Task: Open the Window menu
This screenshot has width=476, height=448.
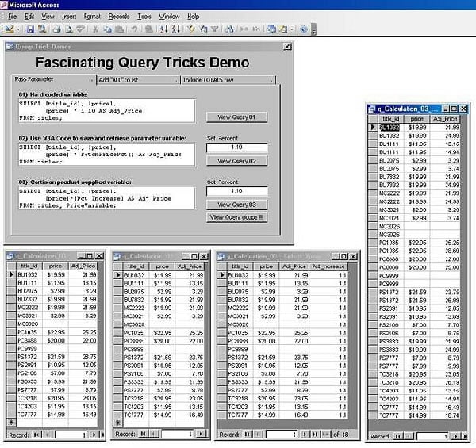Action: [x=169, y=17]
